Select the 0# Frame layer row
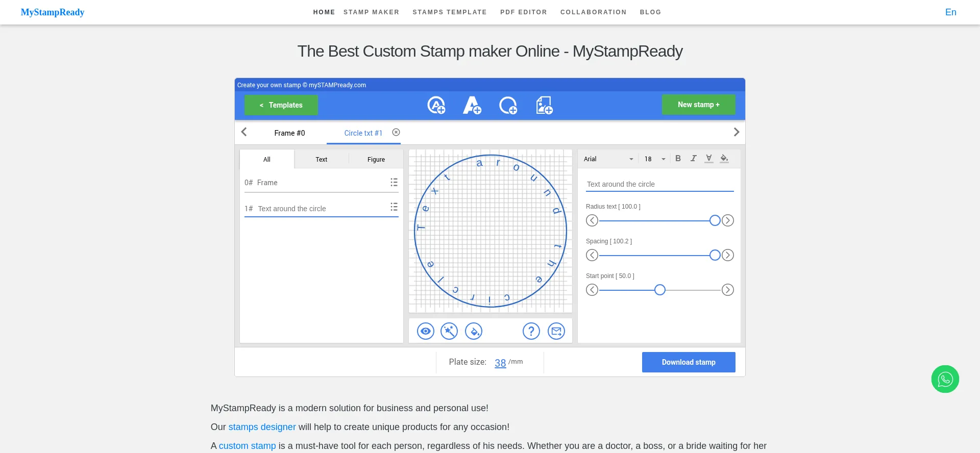980x453 pixels. click(321, 183)
